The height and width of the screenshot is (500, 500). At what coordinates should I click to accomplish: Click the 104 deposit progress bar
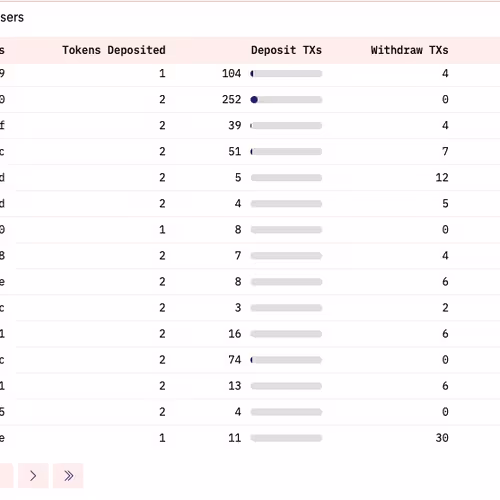286,74
